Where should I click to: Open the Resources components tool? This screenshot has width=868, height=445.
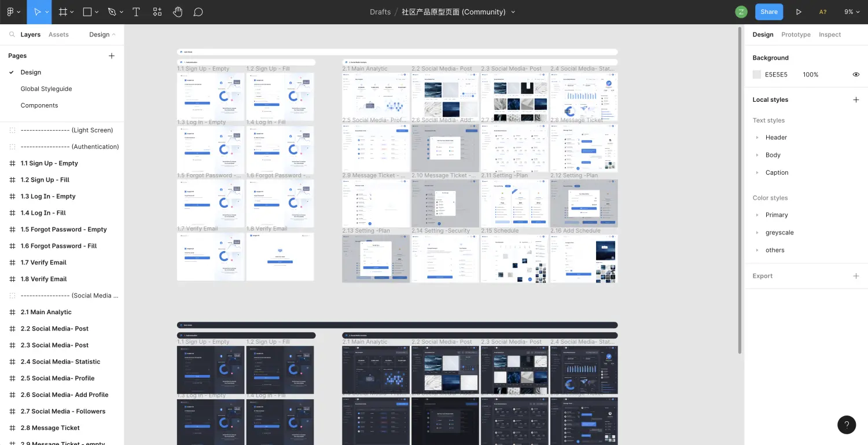(157, 12)
